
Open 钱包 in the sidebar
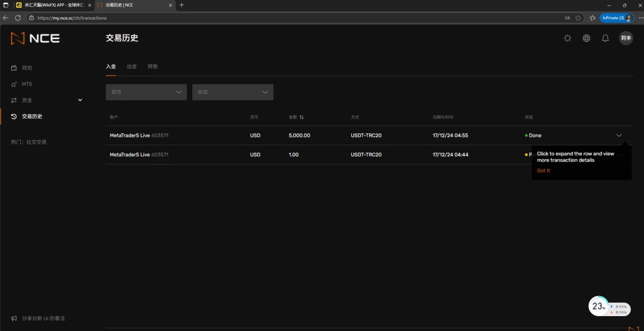27,68
